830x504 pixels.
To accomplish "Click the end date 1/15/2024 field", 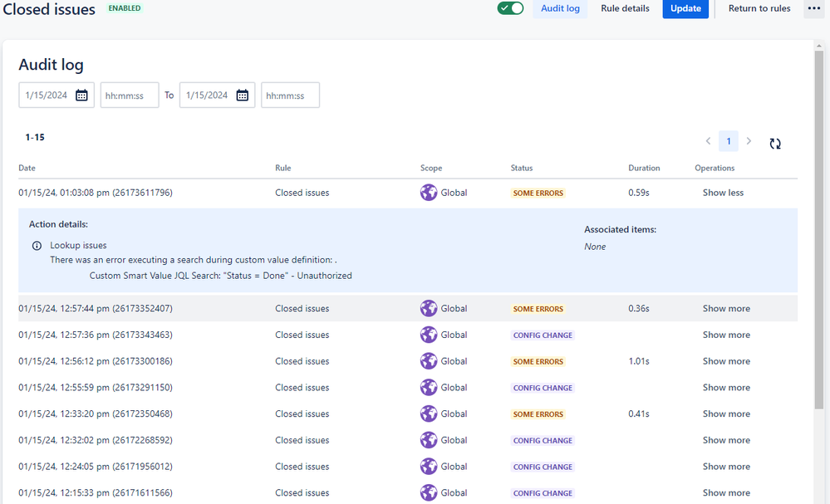I will coord(217,95).
